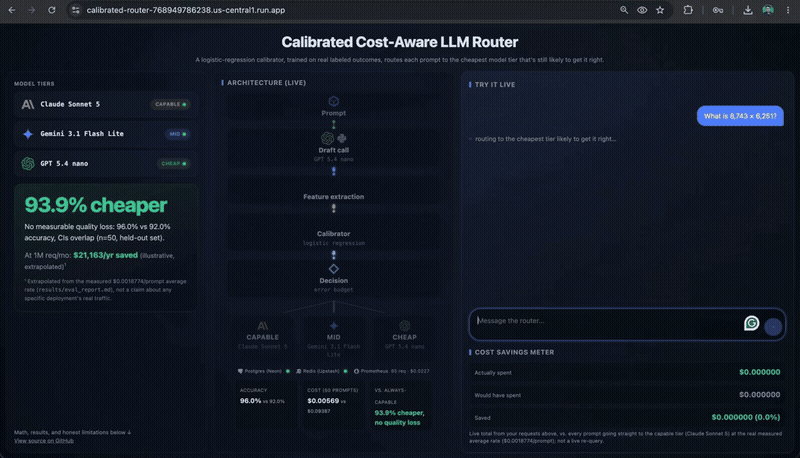
Task: Bookmark this page with the star icon
Action: [x=660, y=10]
